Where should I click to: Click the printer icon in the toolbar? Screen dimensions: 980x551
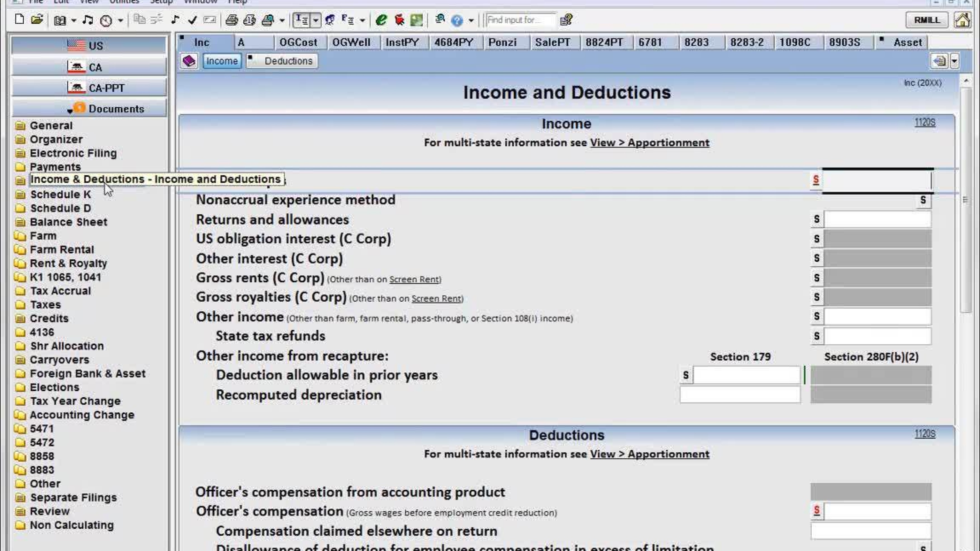[x=231, y=20]
